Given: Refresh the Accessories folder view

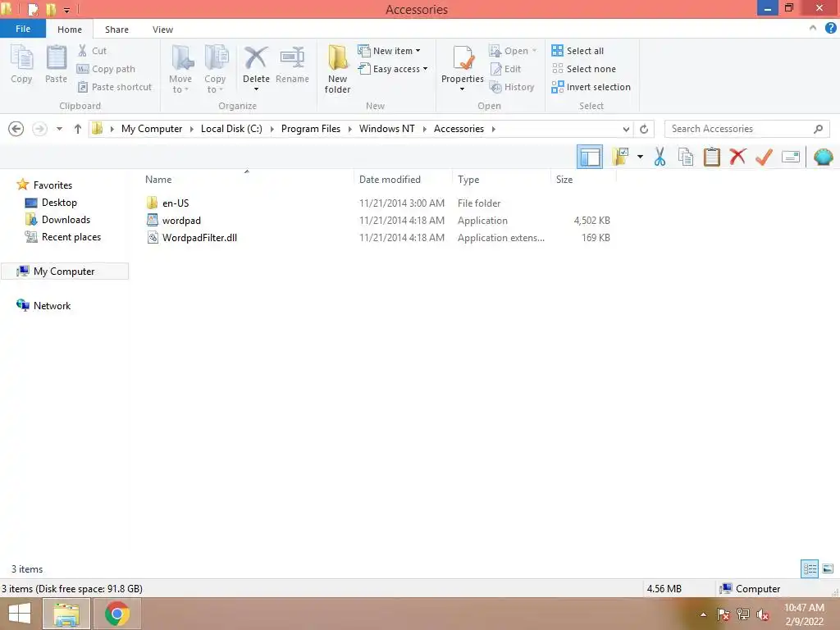Looking at the screenshot, I should tap(644, 129).
